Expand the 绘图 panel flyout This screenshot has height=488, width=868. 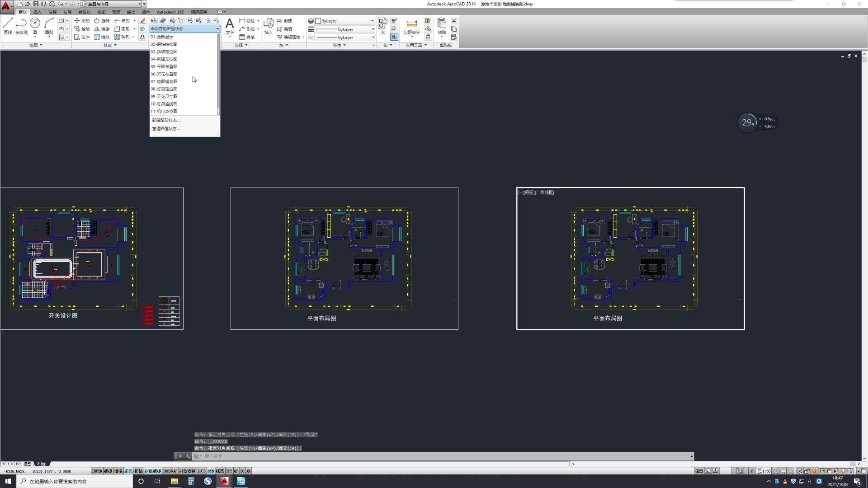pos(36,45)
